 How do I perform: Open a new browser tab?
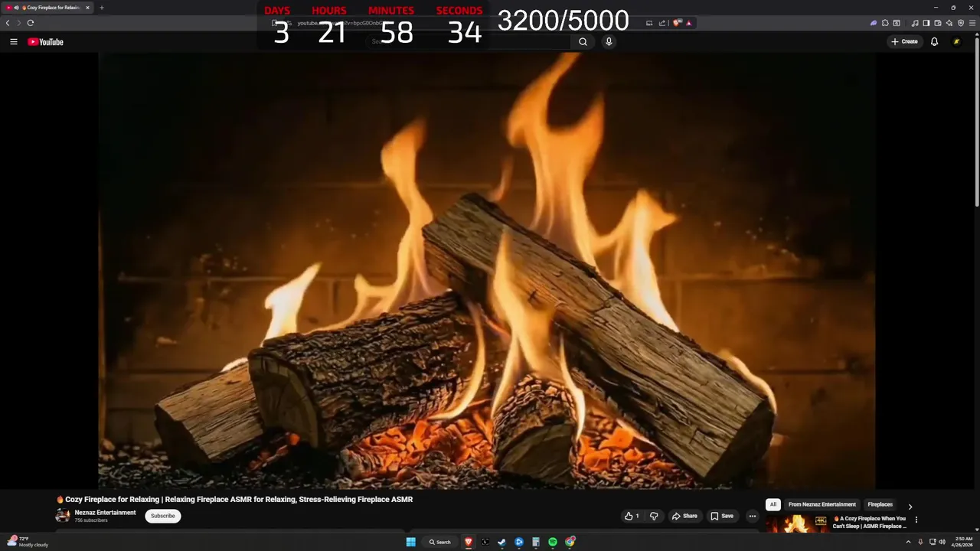[101, 8]
